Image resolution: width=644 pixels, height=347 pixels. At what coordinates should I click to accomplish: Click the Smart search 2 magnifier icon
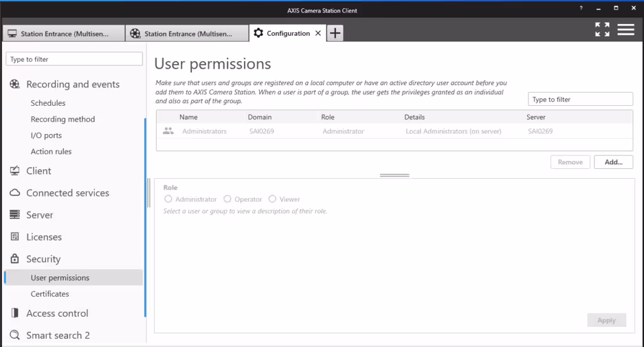coord(15,334)
